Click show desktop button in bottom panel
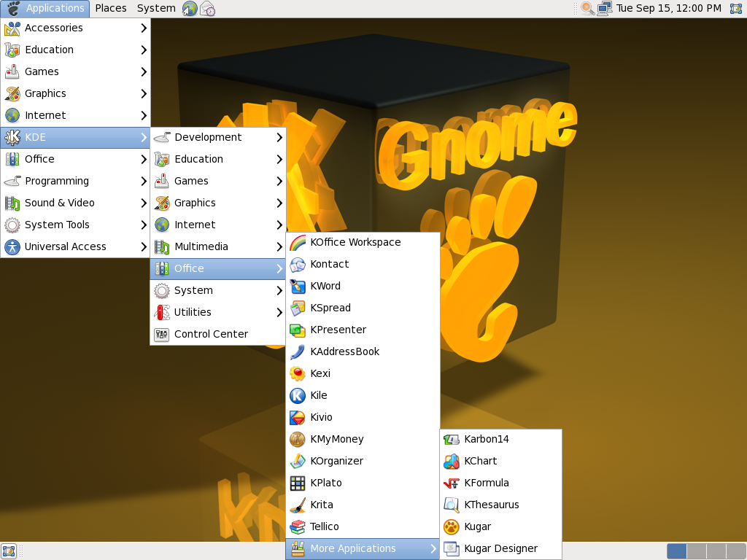Image resolution: width=747 pixels, height=560 pixels. (x=9, y=551)
